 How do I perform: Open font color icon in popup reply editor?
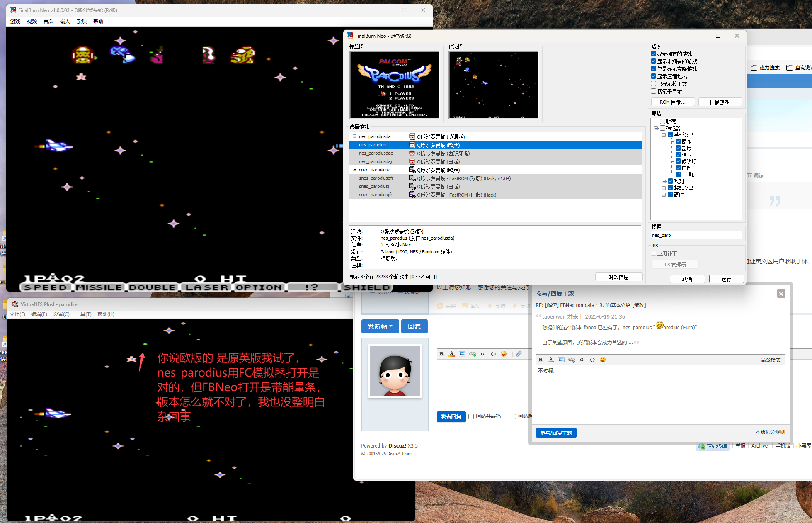click(x=551, y=360)
